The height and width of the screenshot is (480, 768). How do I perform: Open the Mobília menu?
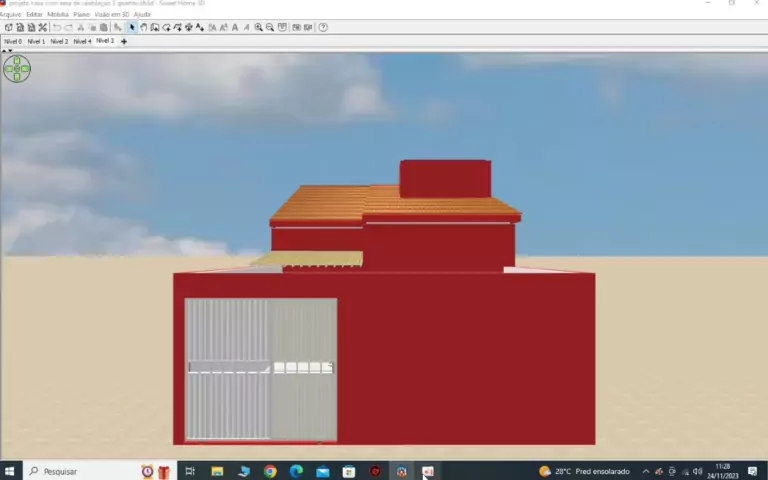tap(58, 15)
